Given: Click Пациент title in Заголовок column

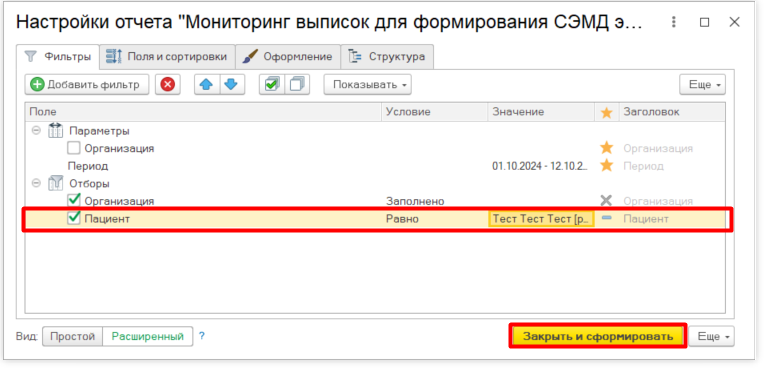Looking at the screenshot, I should click(646, 219).
